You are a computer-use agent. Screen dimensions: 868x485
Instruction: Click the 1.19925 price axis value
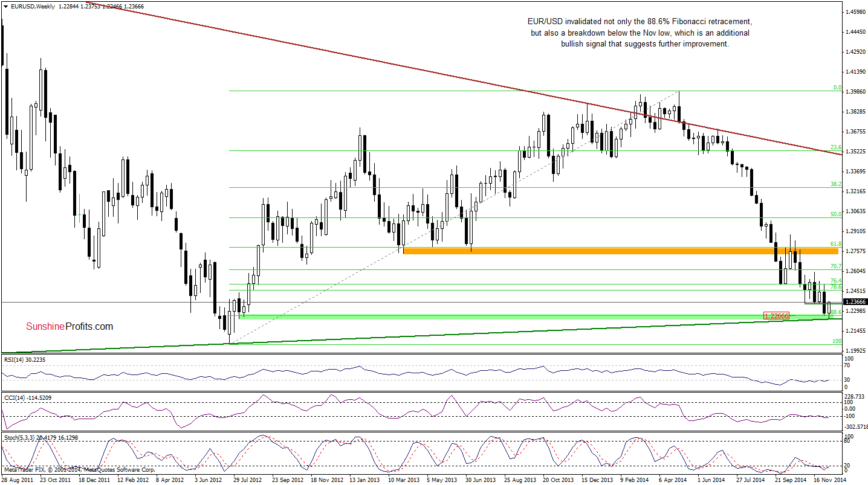click(x=856, y=351)
